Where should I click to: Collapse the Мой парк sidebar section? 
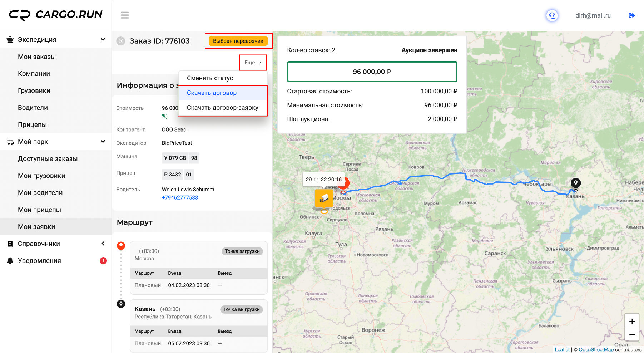point(103,142)
